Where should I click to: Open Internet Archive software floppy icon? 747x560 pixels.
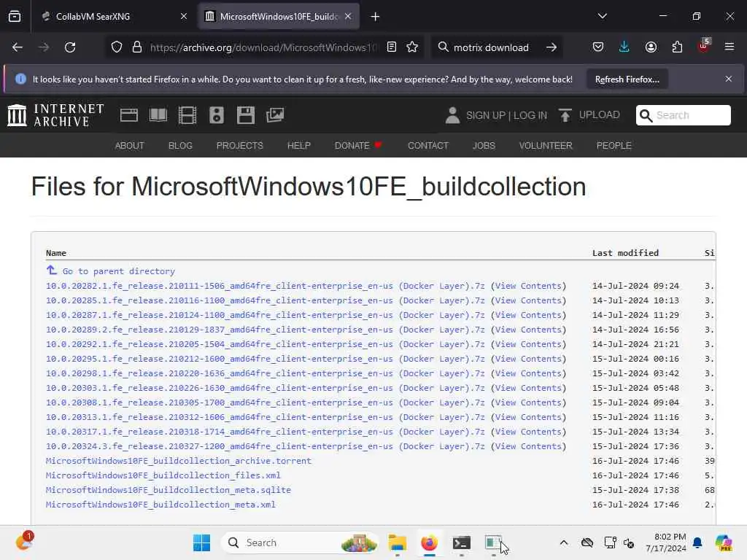click(246, 115)
